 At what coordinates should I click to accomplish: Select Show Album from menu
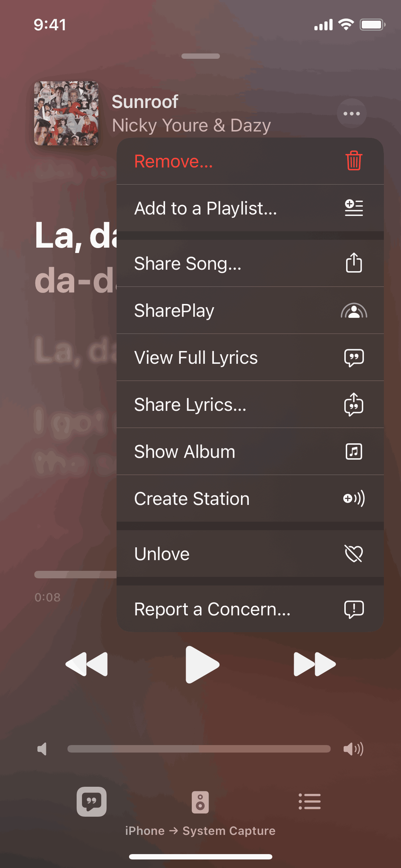[x=250, y=452]
